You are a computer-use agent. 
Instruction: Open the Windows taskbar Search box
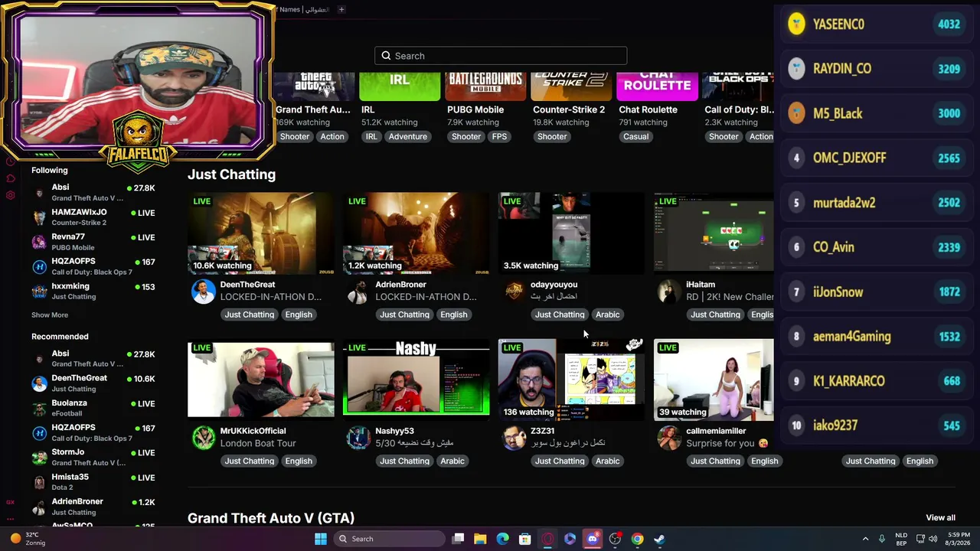pos(390,539)
